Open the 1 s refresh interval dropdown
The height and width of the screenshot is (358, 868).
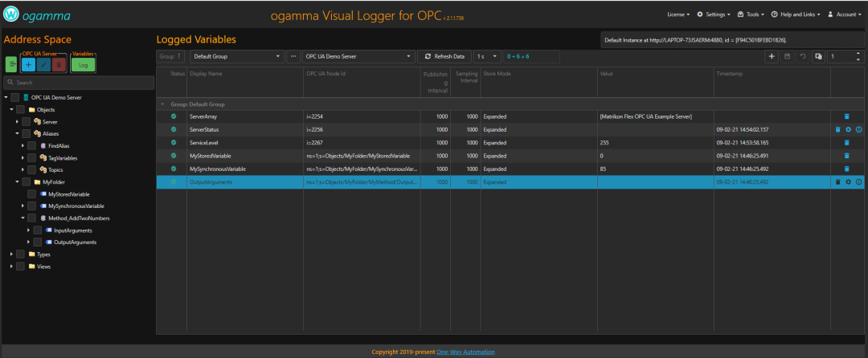point(487,56)
